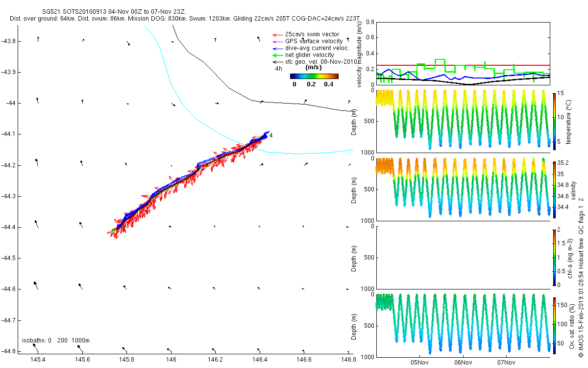This screenshot has height=368, width=588.
Task: Click the green net glider velocity legend arrow
Action: tap(277, 55)
